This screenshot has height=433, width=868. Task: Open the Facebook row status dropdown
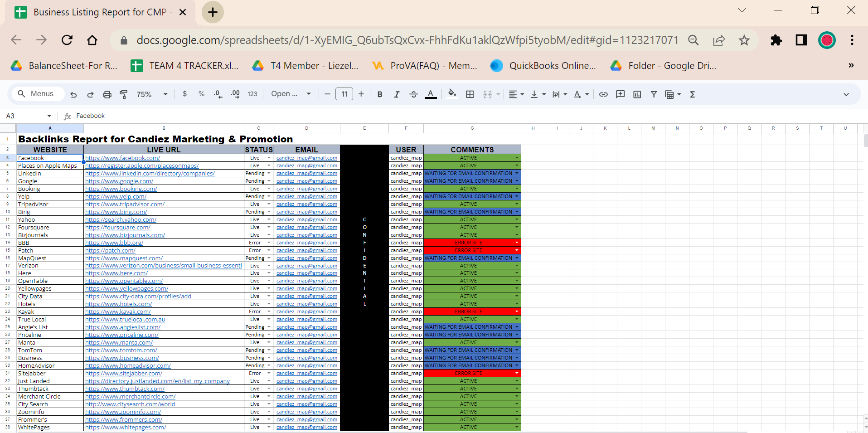[x=269, y=158]
